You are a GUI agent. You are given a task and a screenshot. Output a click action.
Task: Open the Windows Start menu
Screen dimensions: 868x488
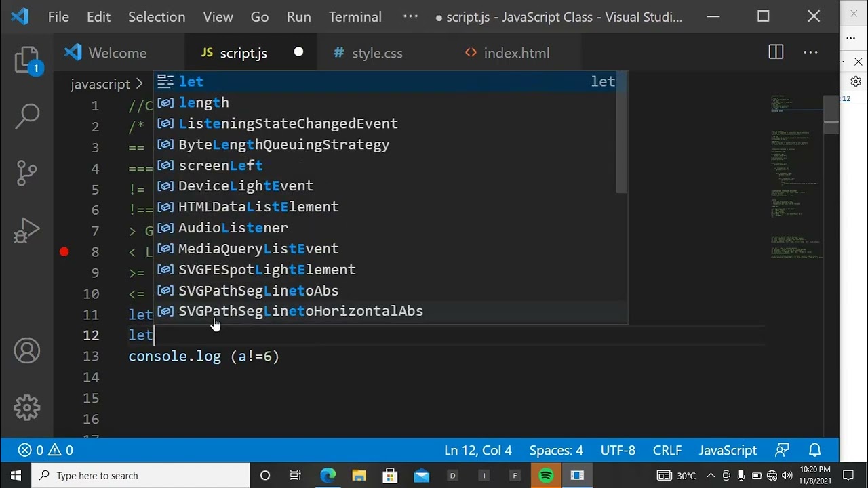click(16, 475)
